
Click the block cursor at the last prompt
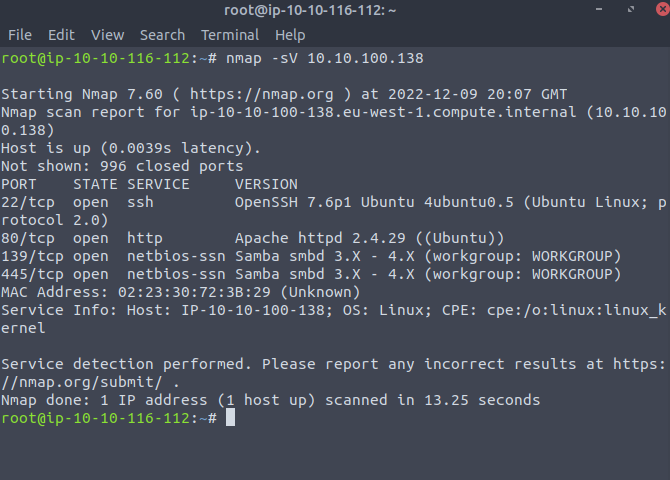230,418
